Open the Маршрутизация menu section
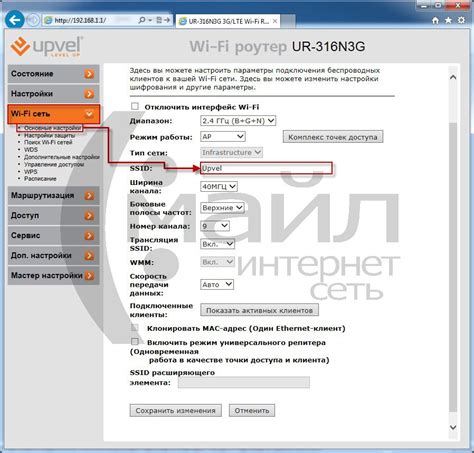 coord(53,195)
